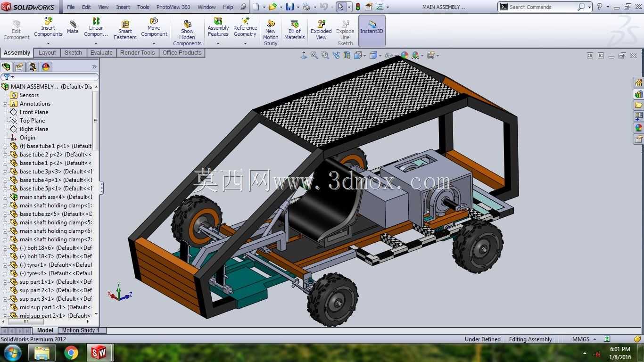Click the Move Component tool
This screenshot has width=644, height=362.
154,27
